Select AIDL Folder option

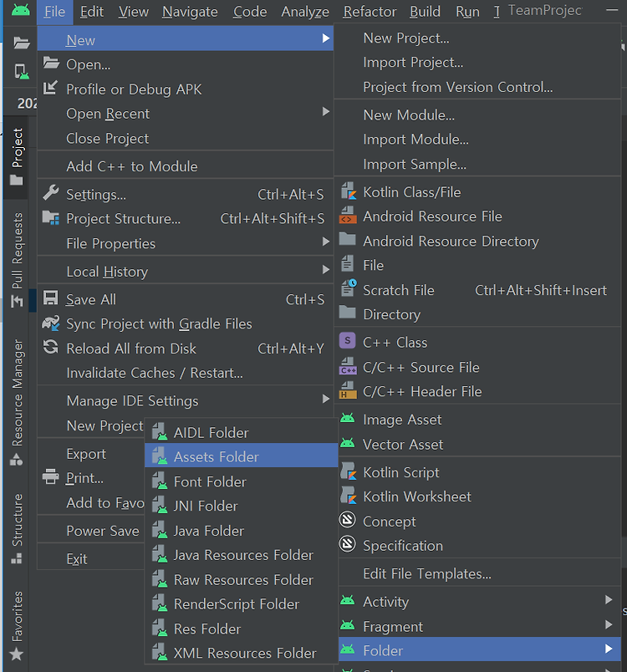[x=242, y=433]
